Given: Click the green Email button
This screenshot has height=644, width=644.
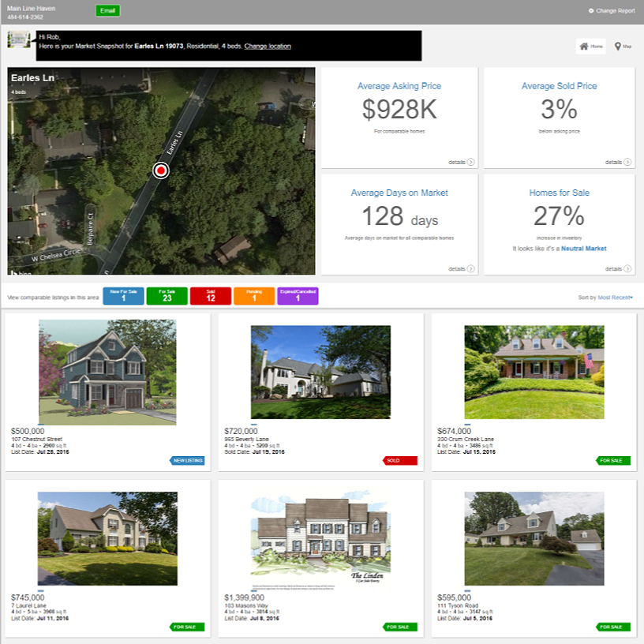Looking at the screenshot, I should click(107, 11).
